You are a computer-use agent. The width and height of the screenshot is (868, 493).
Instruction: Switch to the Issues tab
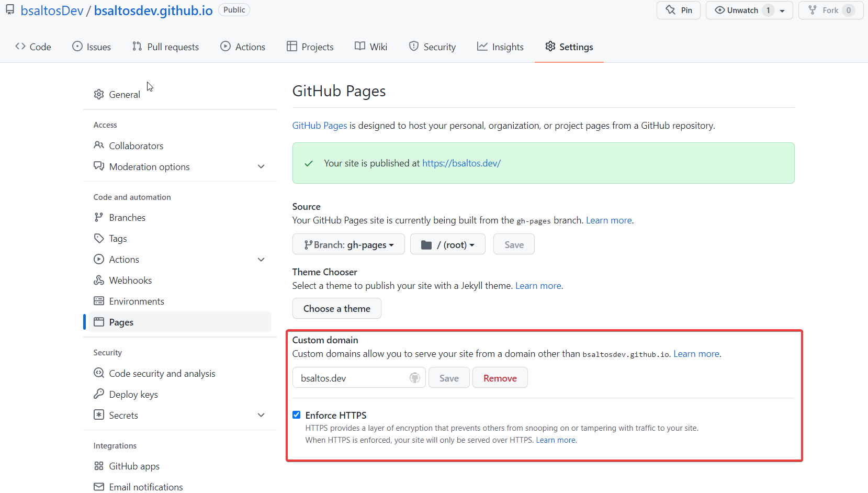(x=92, y=47)
